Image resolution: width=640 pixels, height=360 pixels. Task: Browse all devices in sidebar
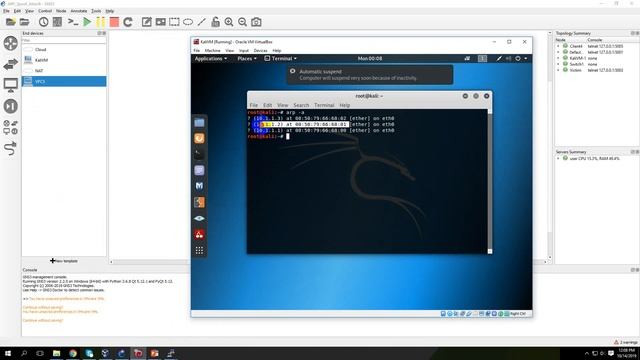11,127
